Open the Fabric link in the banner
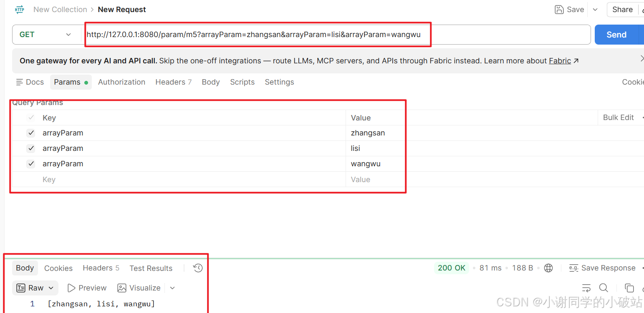Screen dimensions: 644x313 (560, 61)
